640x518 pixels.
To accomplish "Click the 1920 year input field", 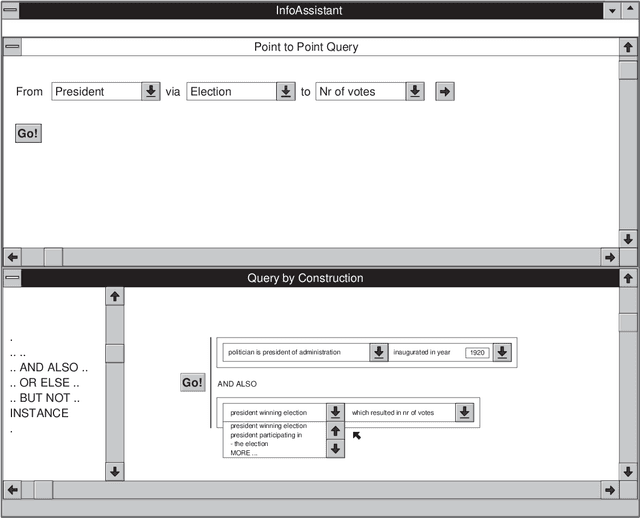I will point(477,353).
